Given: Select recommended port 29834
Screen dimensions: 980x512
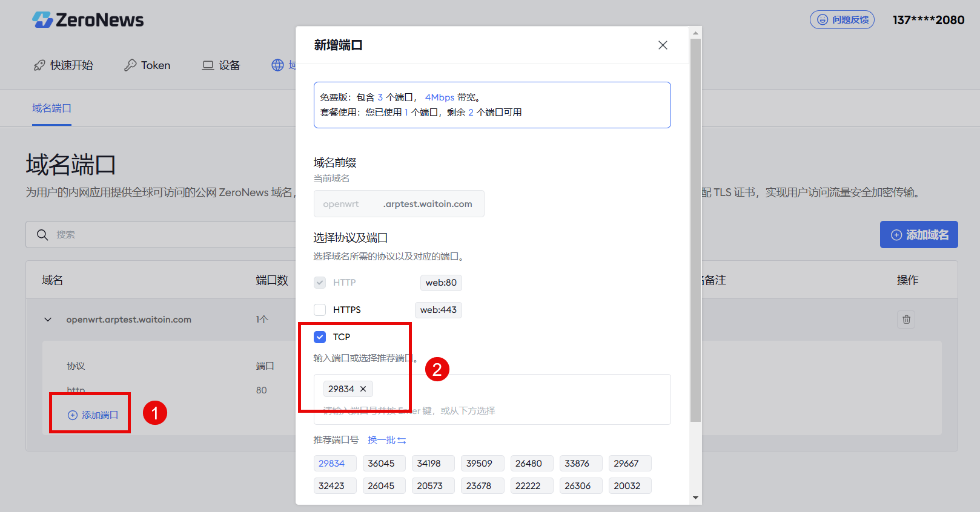Looking at the screenshot, I should tap(335, 464).
